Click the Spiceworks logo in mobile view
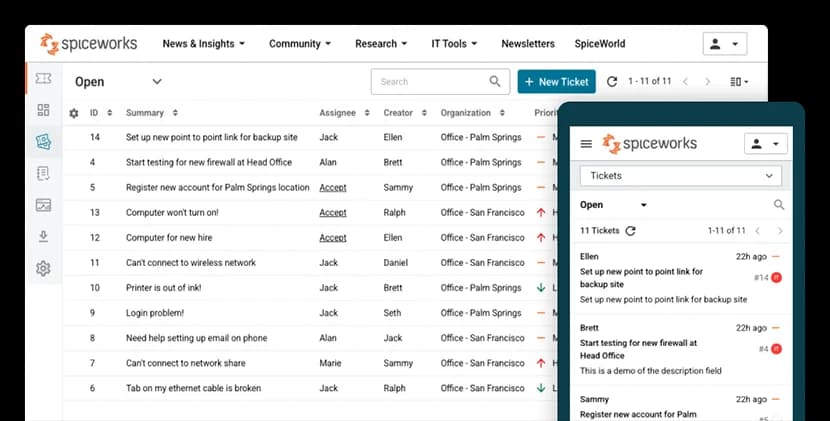 pyautogui.click(x=649, y=144)
